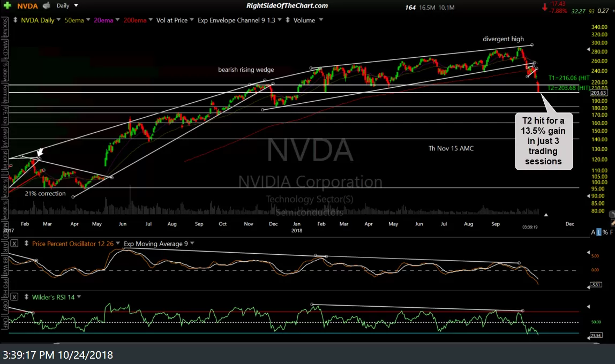Open the Stochas side tab
Image resolution: width=615 pixels, height=364 pixels.
(5, 28)
